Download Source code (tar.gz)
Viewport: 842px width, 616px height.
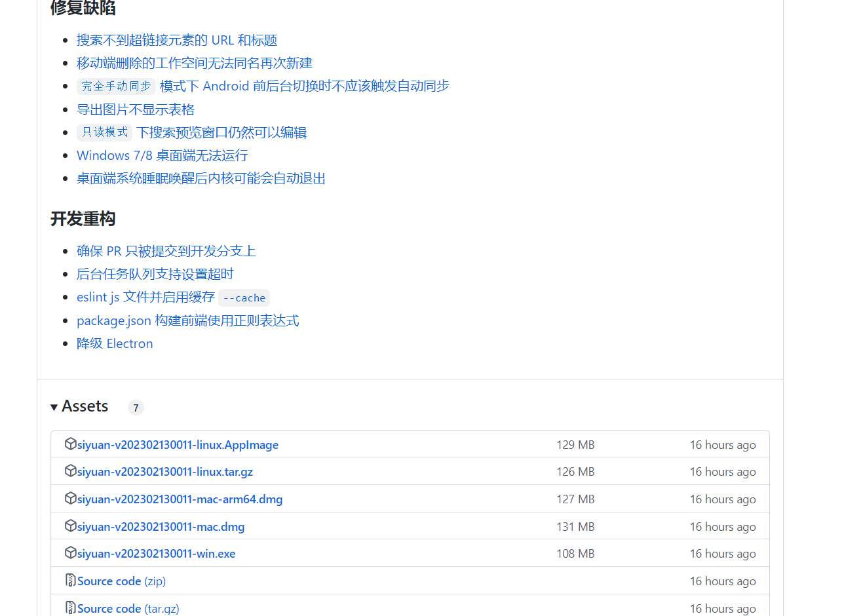128,609
